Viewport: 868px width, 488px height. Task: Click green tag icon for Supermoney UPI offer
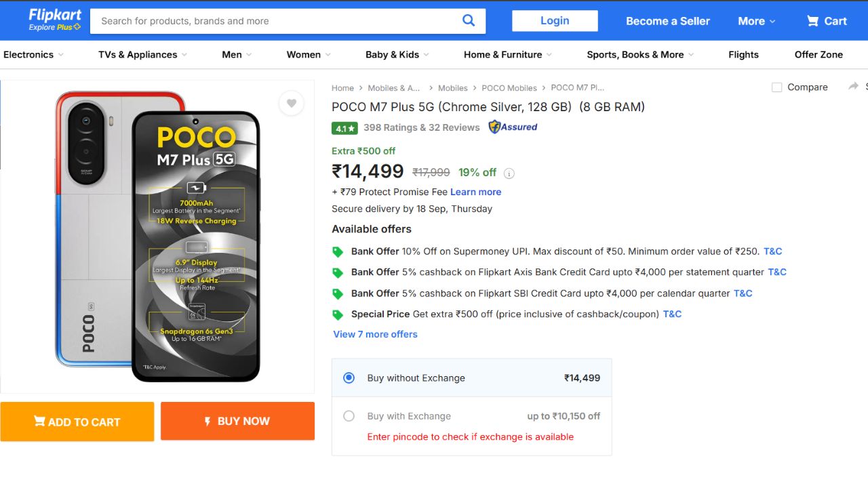[338, 252]
